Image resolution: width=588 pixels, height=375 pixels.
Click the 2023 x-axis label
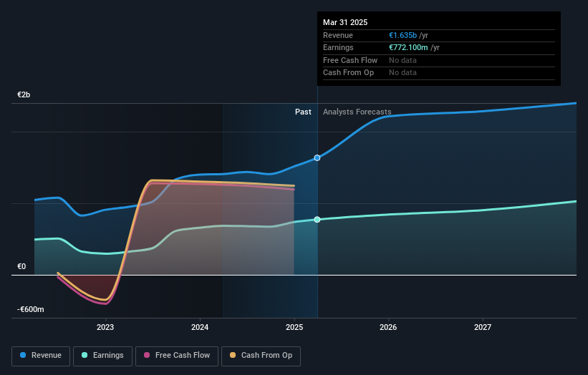pyautogui.click(x=105, y=328)
